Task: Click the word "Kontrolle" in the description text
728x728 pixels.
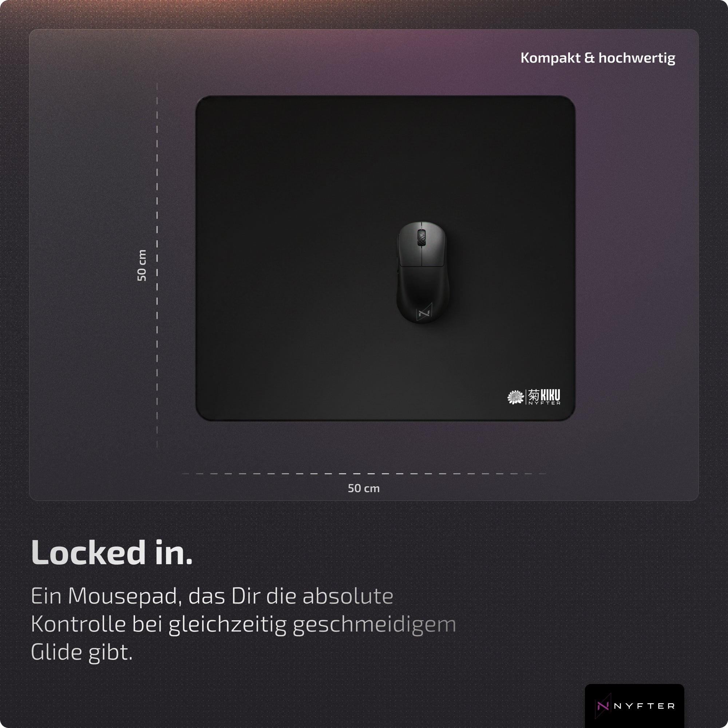Action: coord(78,624)
